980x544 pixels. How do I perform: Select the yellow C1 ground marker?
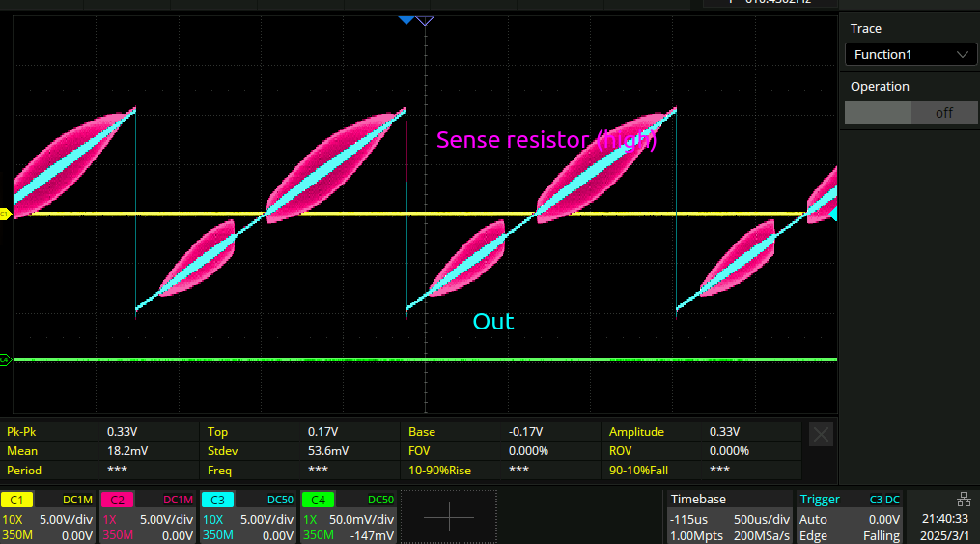click(x=5, y=214)
